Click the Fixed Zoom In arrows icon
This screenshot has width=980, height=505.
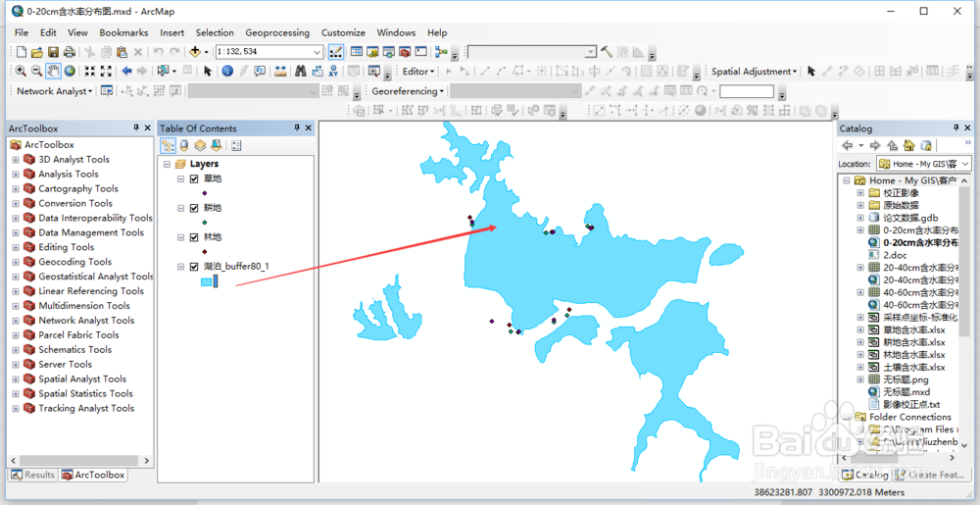(x=90, y=72)
